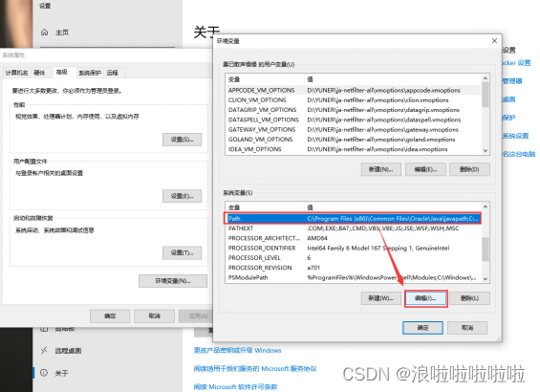Viewport: 540px width, 392px height.
Task: Select the Path system variable row
Action: tap(353, 218)
